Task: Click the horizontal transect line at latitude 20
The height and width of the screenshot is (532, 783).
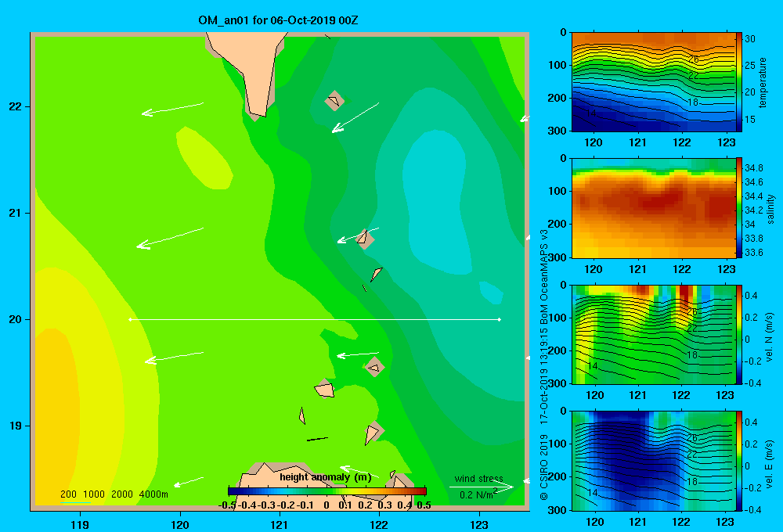Action: [x=315, y=319]
